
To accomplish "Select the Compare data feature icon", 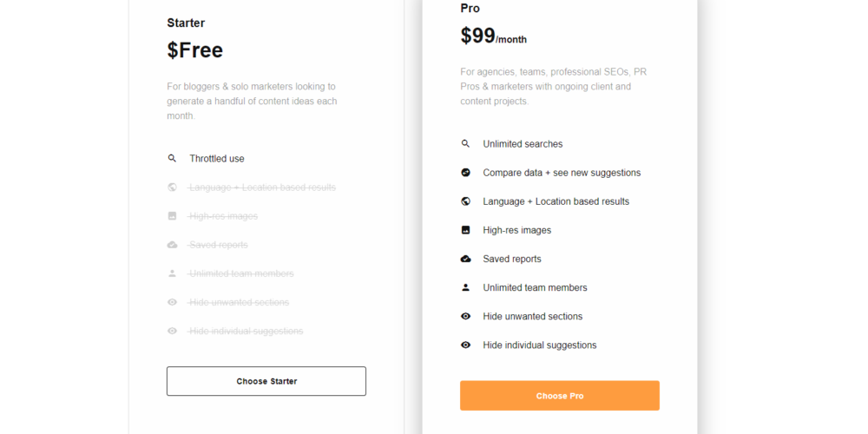I will pyautogui.click(x=465, y=173).
